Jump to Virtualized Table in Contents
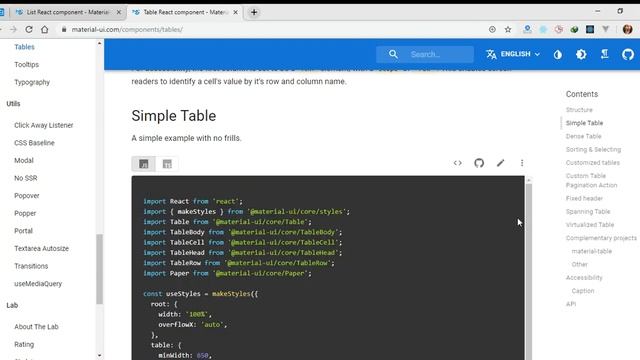Image resolution: width=640 pixels, height=360 pixels. pos(590,224)
